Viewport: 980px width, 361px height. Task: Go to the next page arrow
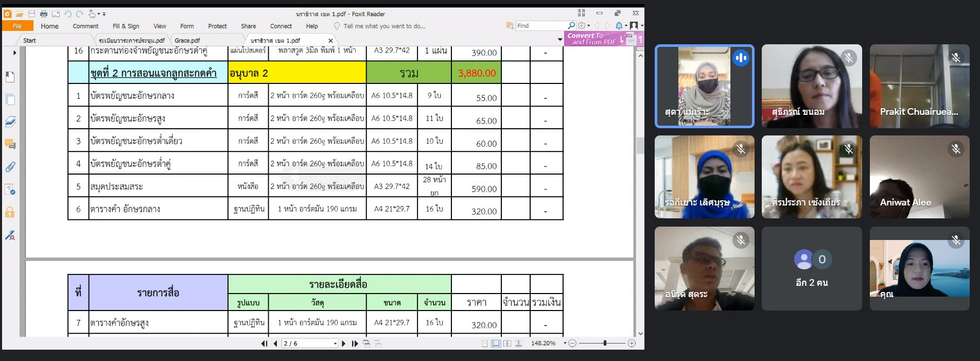344,343
